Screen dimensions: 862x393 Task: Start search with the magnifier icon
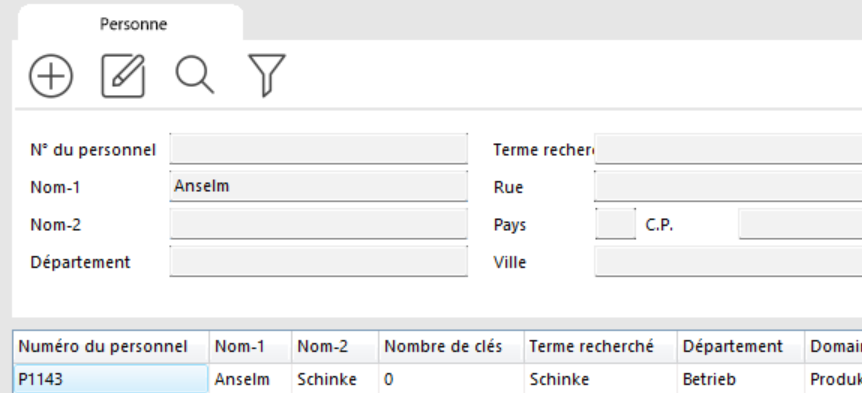click(x=195, y=75)
